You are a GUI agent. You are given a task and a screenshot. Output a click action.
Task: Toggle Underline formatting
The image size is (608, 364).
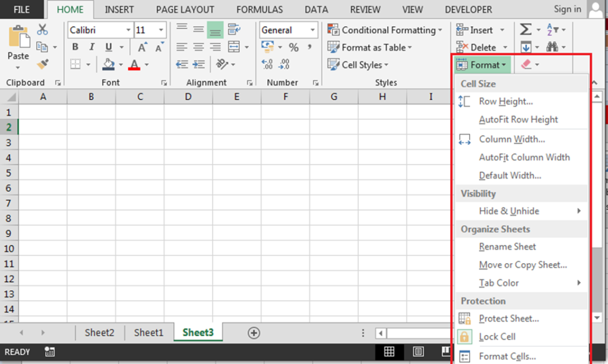(109, 48)
